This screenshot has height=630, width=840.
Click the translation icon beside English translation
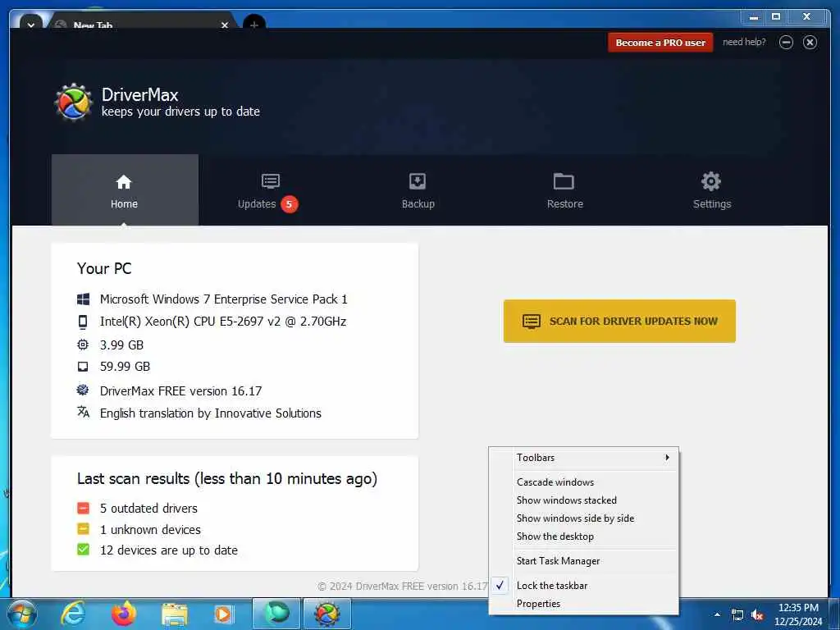(83, 412)
